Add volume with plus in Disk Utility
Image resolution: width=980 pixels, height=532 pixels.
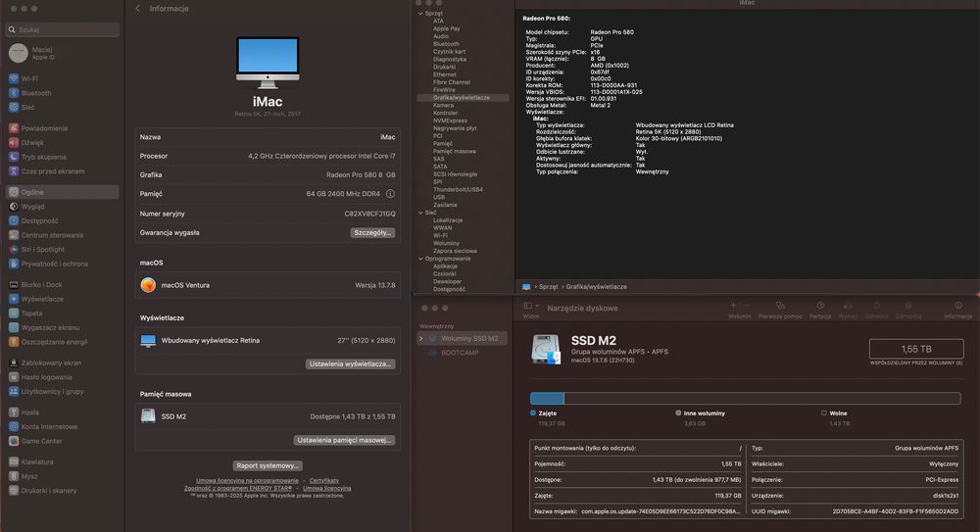[x=733, y=305]
